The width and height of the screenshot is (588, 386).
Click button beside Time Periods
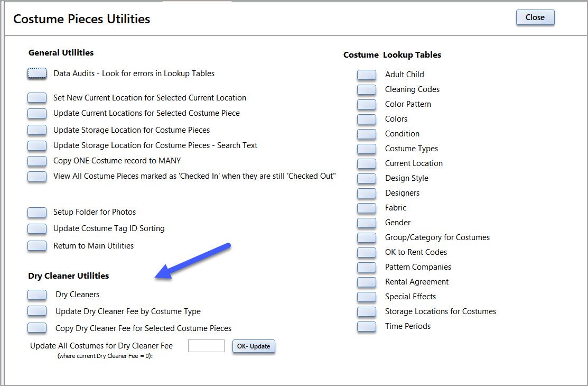click(366, 326)
